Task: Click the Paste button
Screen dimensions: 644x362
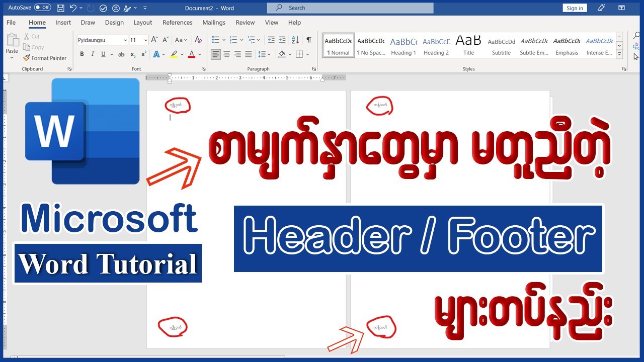Action: coord(12,46)
